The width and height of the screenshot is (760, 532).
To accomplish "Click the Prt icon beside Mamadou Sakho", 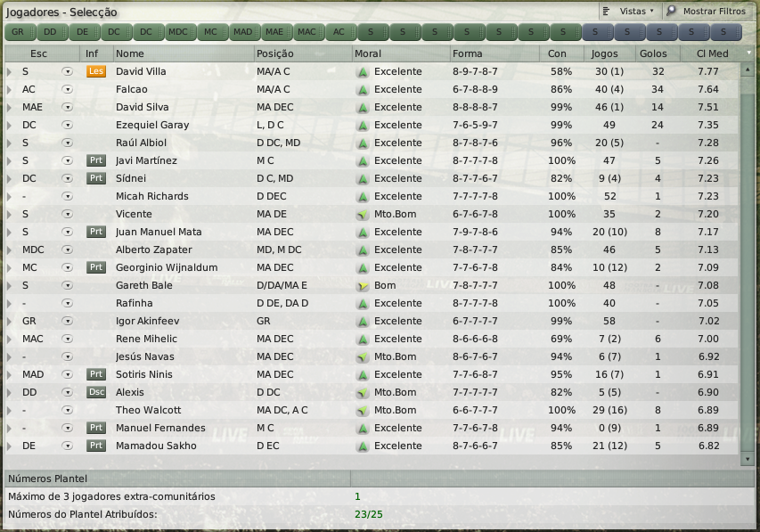I will [x=96, y=446].
